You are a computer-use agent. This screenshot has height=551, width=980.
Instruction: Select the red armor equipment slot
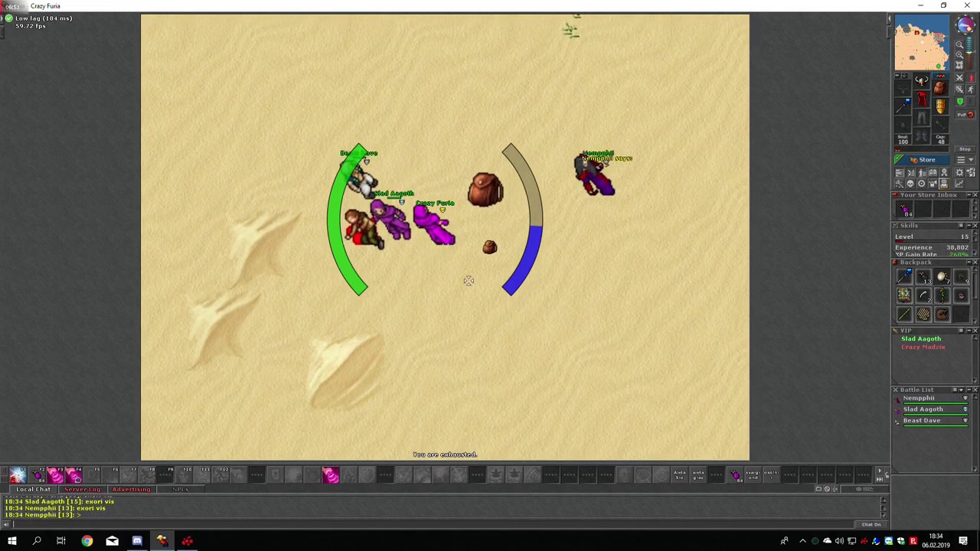point(922,99)
